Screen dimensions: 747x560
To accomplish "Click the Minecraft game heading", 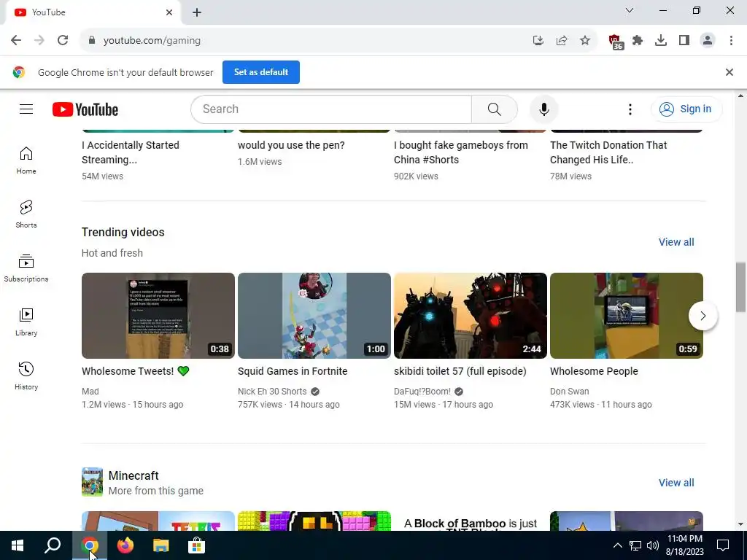I will (133, 475).
